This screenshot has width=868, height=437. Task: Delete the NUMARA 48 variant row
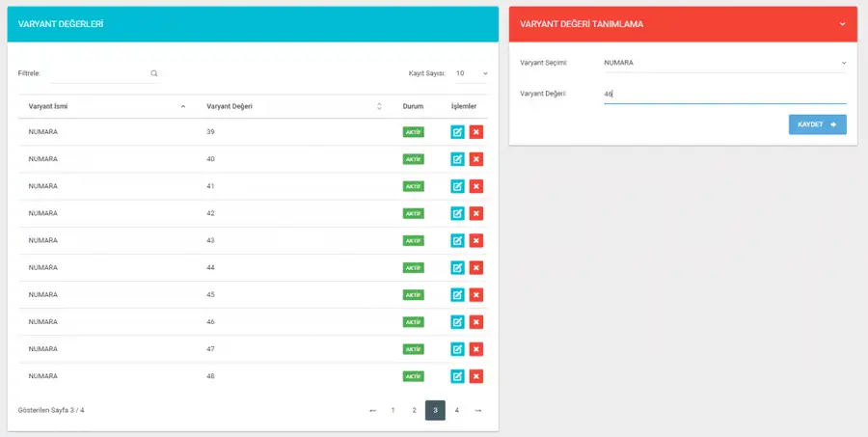pyautogui.click(x=476, y=376)
